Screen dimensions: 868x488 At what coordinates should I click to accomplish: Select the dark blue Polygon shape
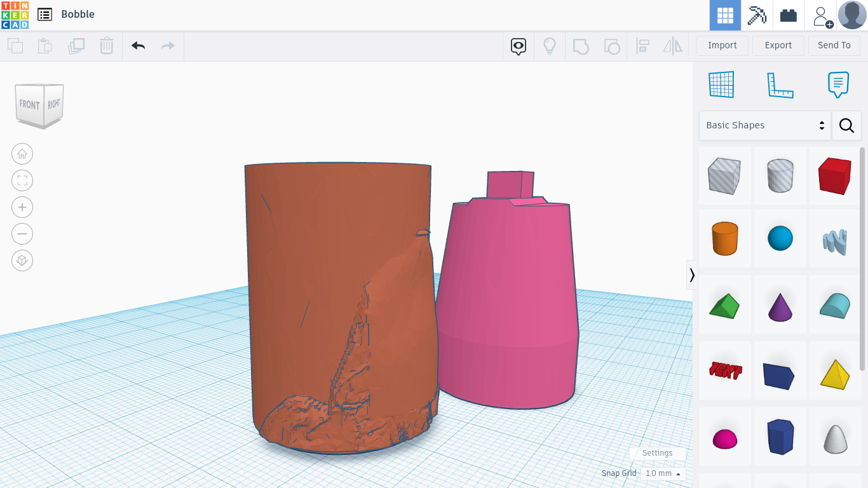click(x=780, y=437)
